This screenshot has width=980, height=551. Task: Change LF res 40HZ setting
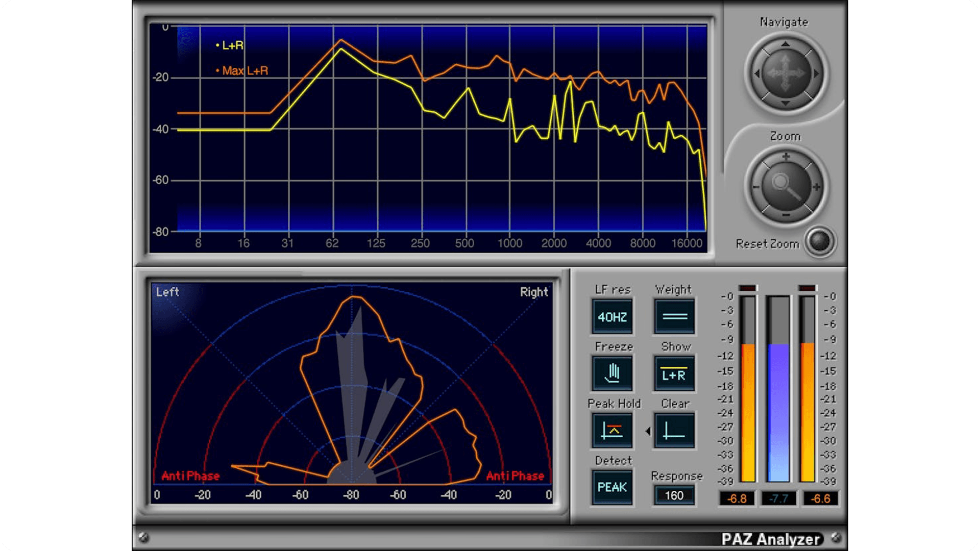tap(612, 317)
